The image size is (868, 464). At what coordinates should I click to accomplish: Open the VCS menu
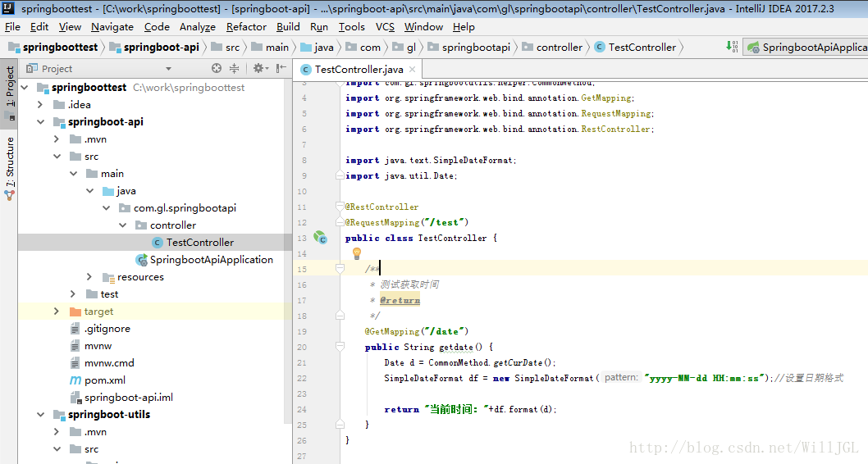pyautogui.click(x=385, y=26)
